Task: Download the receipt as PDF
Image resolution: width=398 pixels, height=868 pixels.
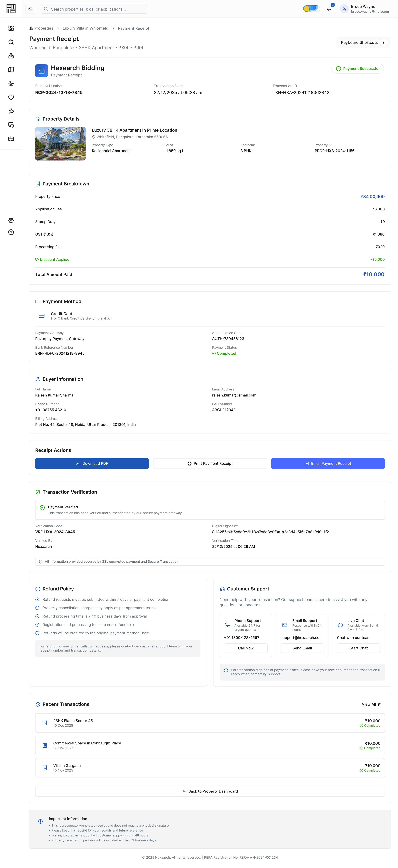Action: pyautogui.click(x=92, y=464)
